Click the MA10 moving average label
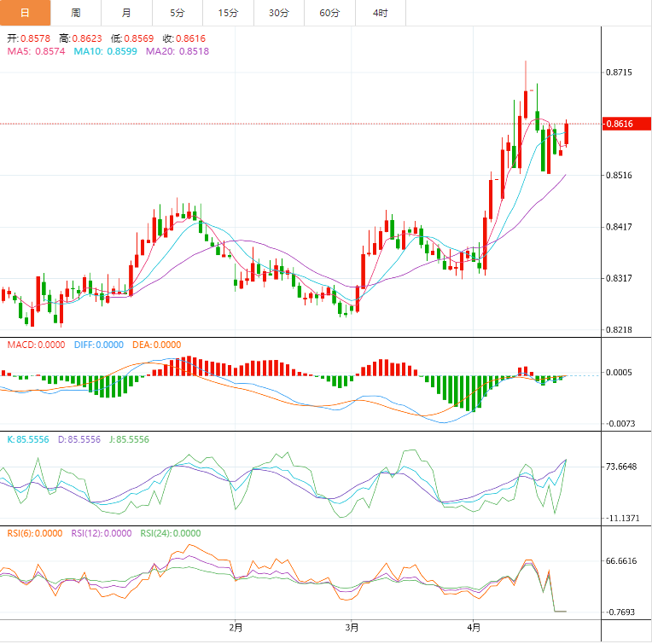The width and height of the screenshot is (652, 644). 106,51
